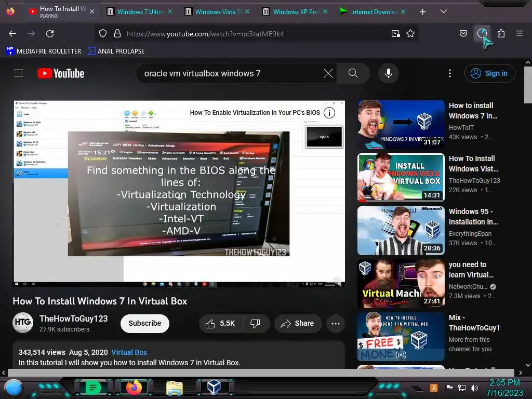The width and height of the screenshot is (532, 399).
Task: Click the horizontal page scrollbar
Action: coord(261,373)
